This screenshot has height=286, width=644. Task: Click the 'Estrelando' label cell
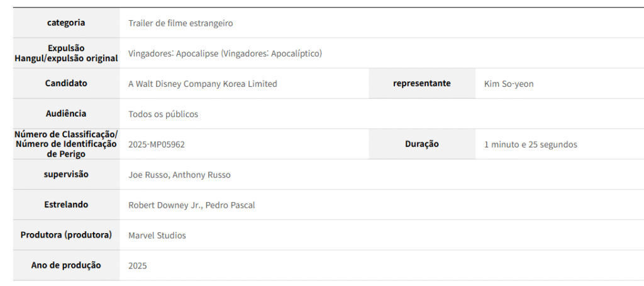click(66, 204)
